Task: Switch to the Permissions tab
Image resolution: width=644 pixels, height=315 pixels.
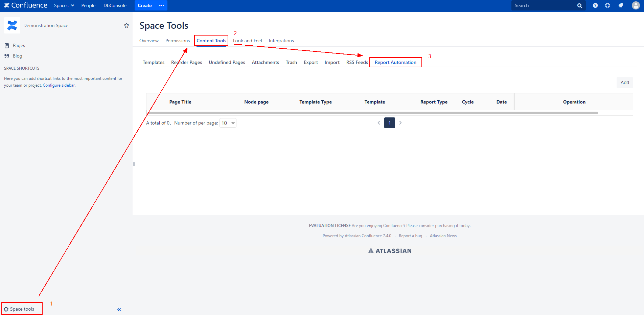Action: point(177,41)
